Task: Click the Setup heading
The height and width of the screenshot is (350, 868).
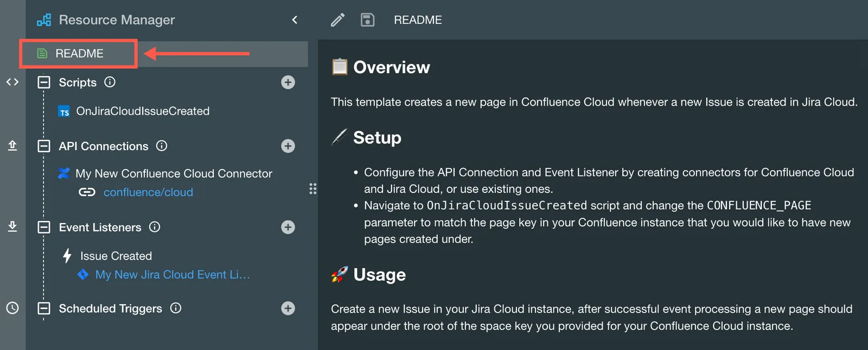Action: click(x=377, y=138)
